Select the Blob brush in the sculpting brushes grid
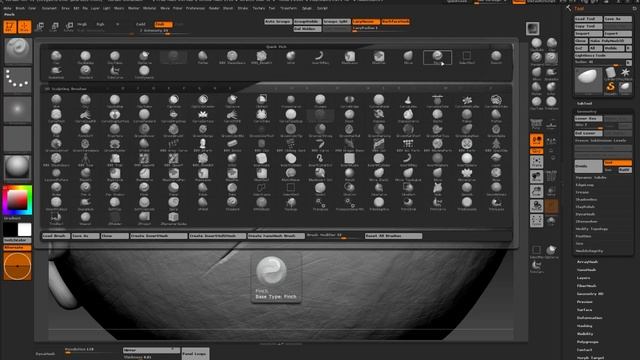Viewport: 640px width, 360px height. point(56,101)
